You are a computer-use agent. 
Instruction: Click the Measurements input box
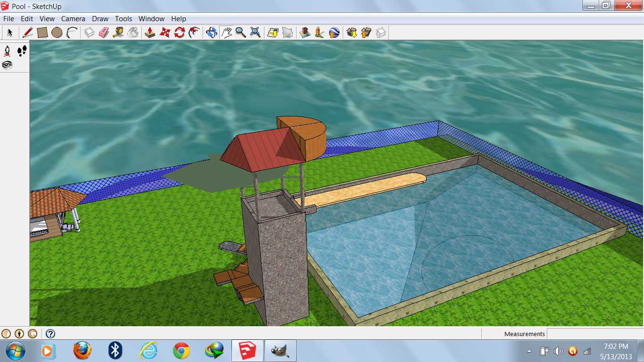(x=595, y=334)
